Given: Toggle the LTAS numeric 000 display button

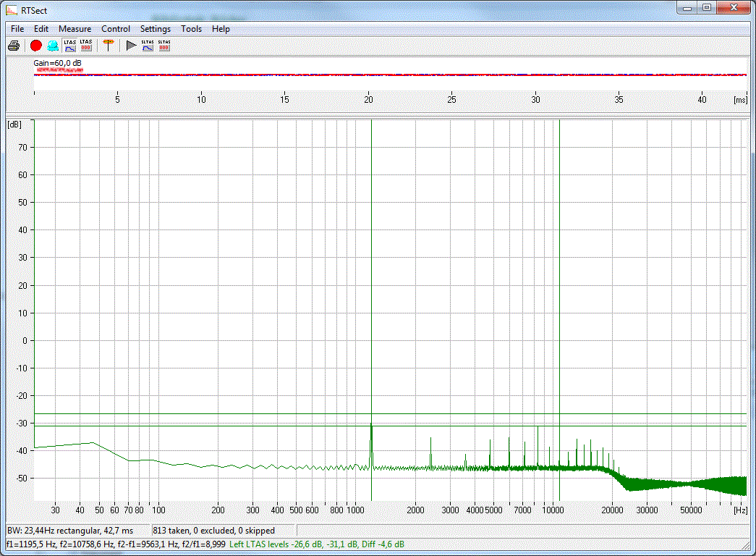Looking at the screenshot, I should pos(86,46).
